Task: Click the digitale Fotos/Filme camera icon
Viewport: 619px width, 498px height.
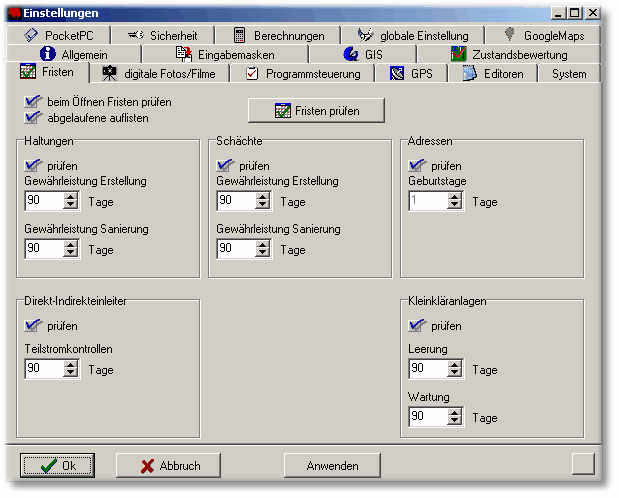Action: pyautogui.click(x=109, y=73)
